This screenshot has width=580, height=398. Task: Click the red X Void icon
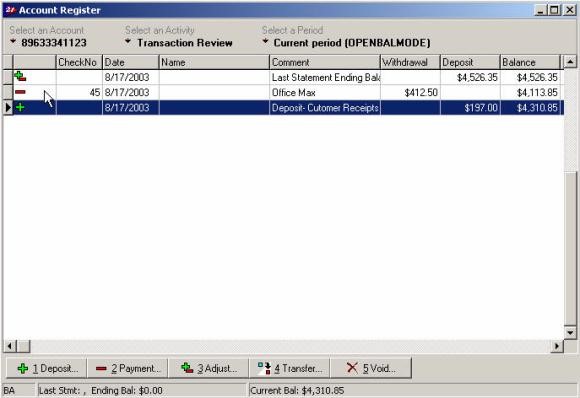coord(352,368)
